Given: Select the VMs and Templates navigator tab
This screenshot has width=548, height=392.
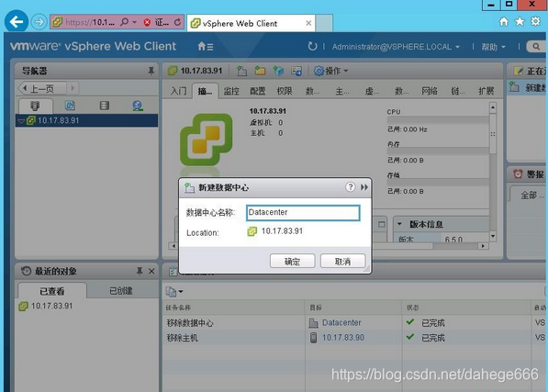Looking at the screenshot, I should (x=70, y=106).
